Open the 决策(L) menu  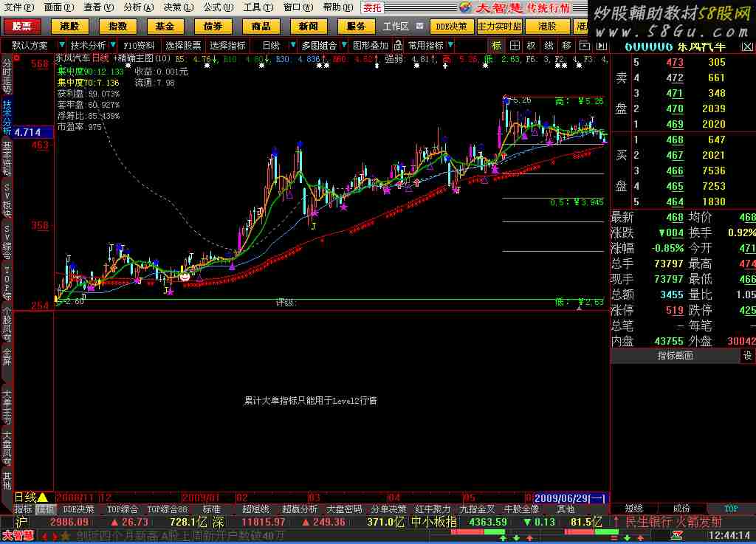(x=179, y=7)
